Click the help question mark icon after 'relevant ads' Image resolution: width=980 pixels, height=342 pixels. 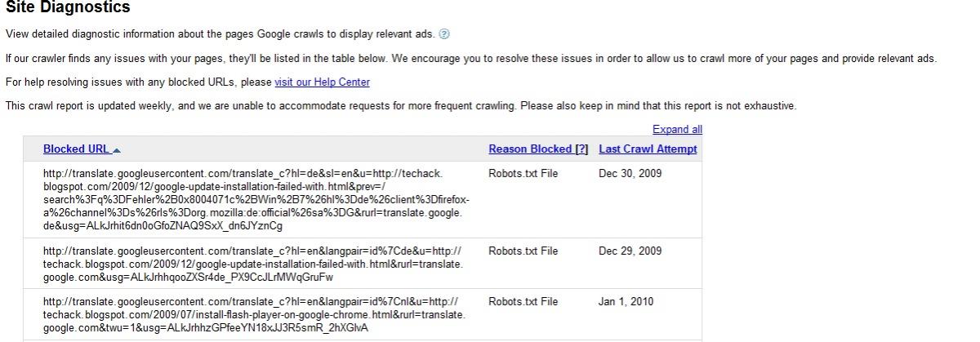(x=444, y=34)
